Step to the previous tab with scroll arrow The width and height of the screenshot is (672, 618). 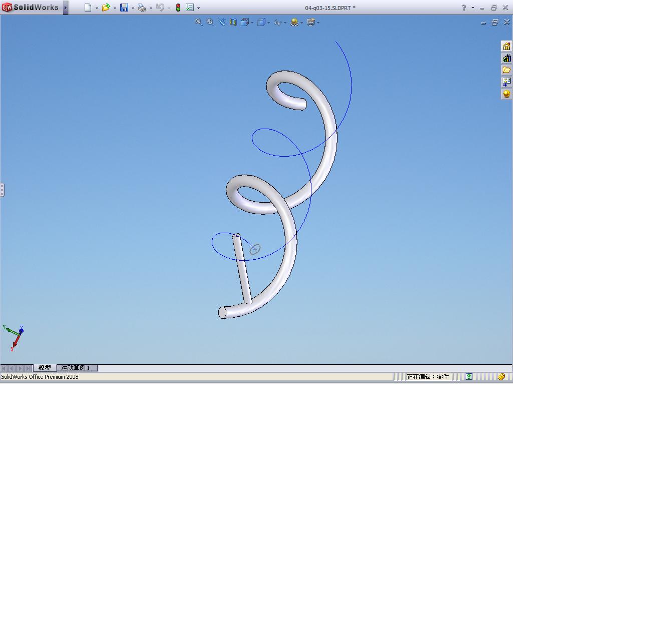[x=13, y=368]
